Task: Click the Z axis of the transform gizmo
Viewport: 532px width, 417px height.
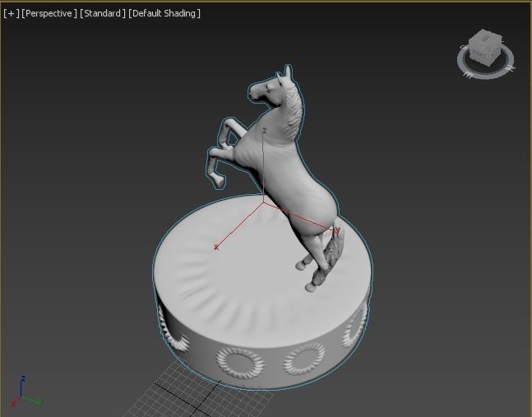Action: [x=264, y=166]
